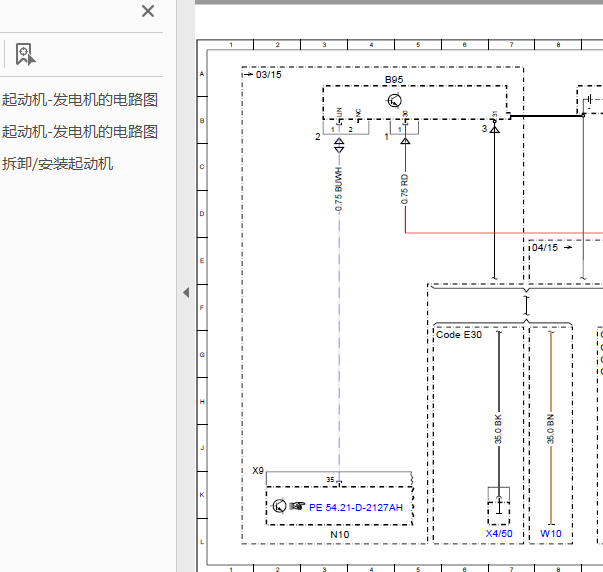The height and width of the screenshot is (572, 603).
Task: Open second 起动机-发电机的电路图 bookmark
Action: [80, 132]
